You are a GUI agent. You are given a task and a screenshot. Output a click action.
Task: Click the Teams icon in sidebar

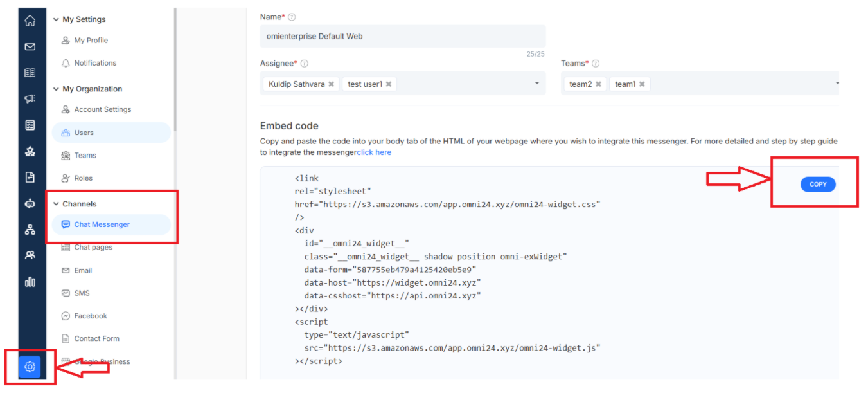click(x=66, y=155)
